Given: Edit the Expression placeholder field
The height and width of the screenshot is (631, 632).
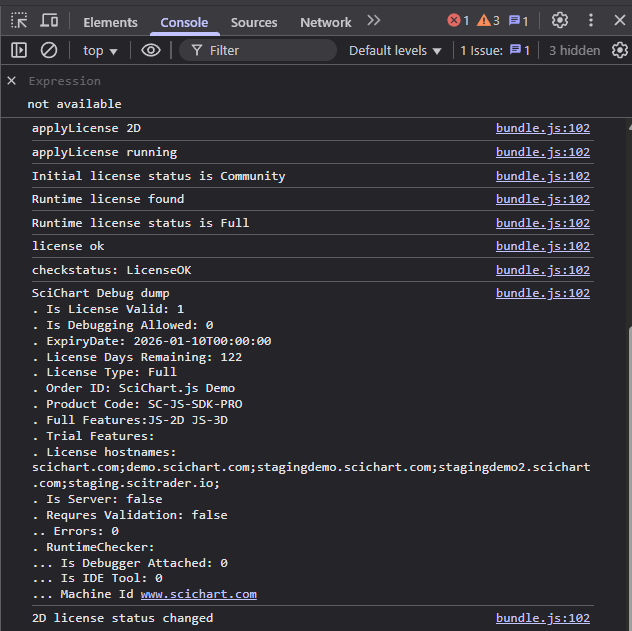Looking at the screenshot, I should (x=64, y=81).
